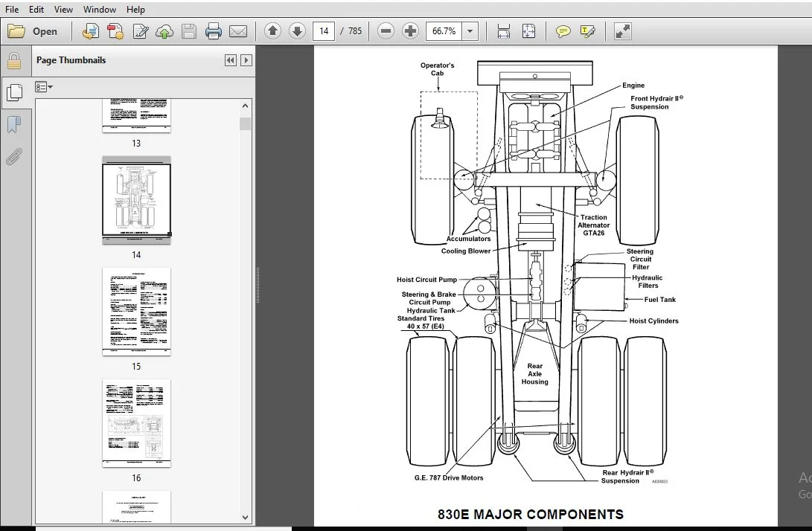
Task: Click the 'Cooling Blower' label
Action: click(x=466, y=251)
